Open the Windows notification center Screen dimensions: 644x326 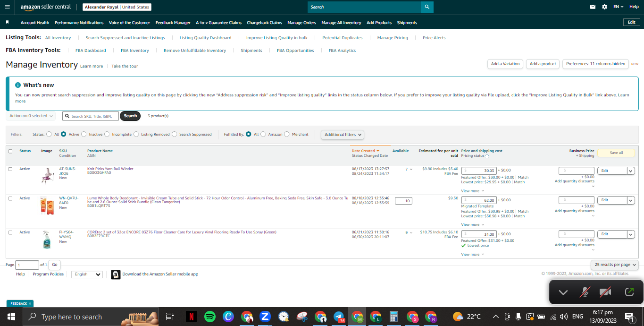tap(629, 317)
